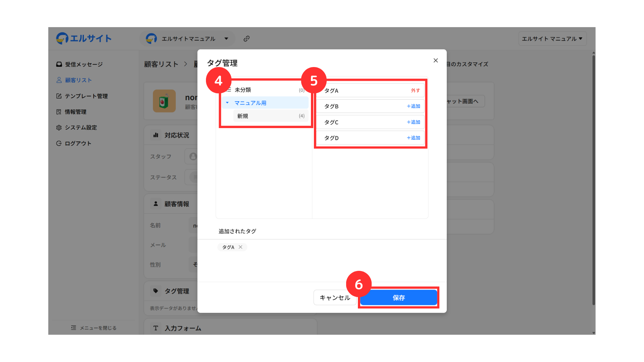Image resolution: width=644 pixels, height=362 pixels.
Task: Select the 未分類 tag folder
Action: pos(243,90)
